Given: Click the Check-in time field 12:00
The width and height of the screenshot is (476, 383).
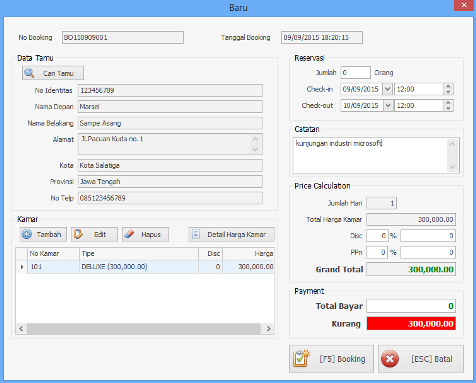Looking at the screenshot, I should click(x=419, y=89).
